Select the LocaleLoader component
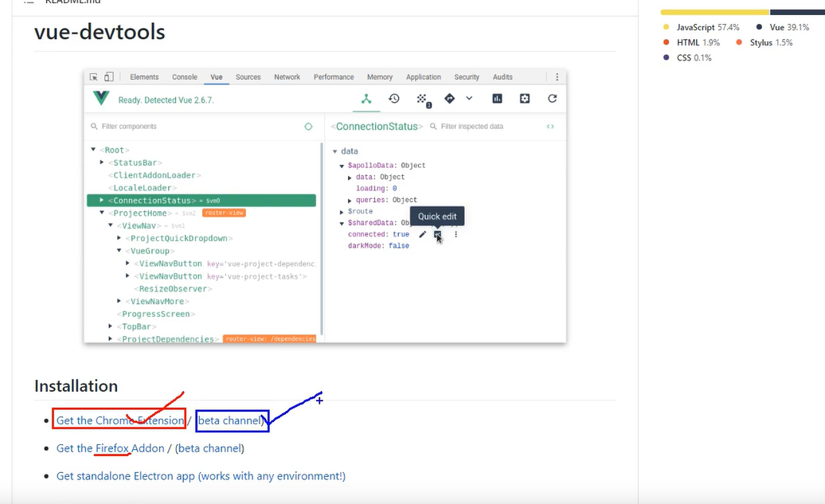Screen dimensions: 825x504 click(142, 188)
